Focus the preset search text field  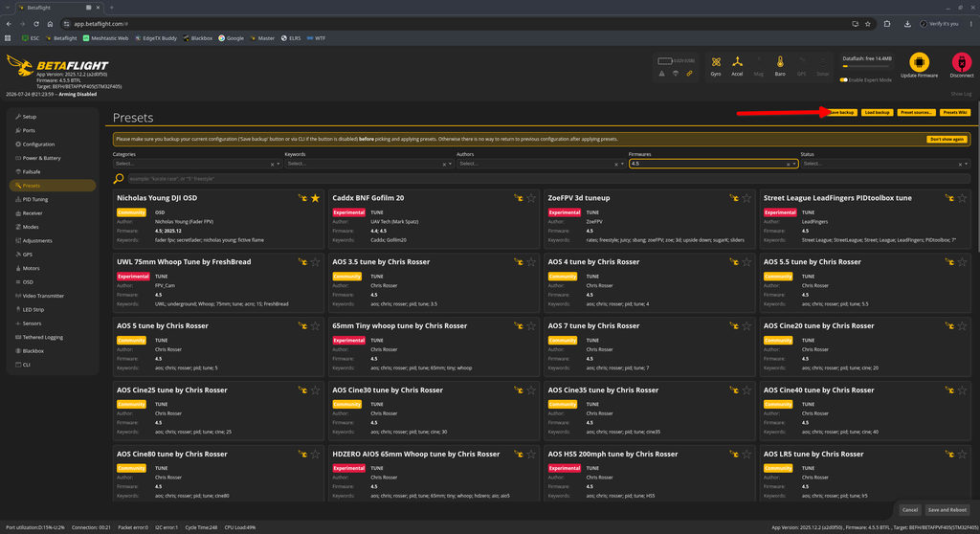tap(548, 179)
